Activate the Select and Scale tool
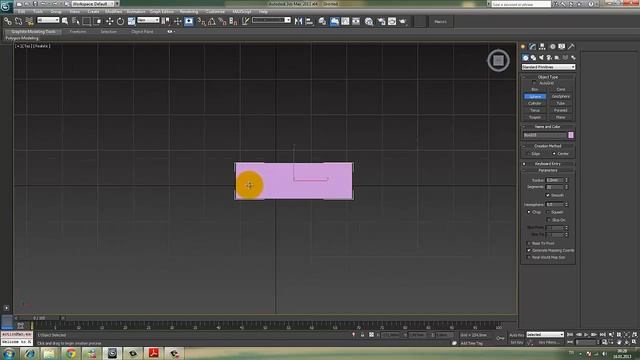640x360 pixels. pos(131,21)
